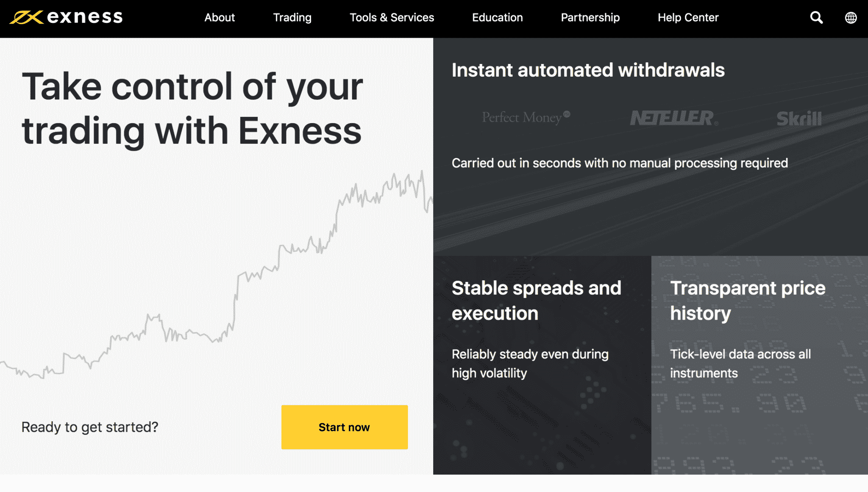Click the About menu item
Image resolution: width=868 pixels, height=492 pixels.
tap(219, 17)
